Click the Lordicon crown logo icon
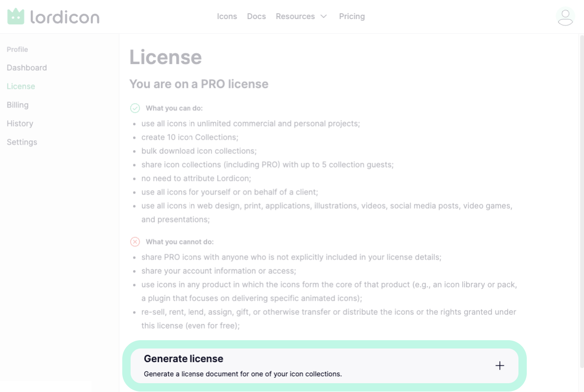 coord(16,17)
